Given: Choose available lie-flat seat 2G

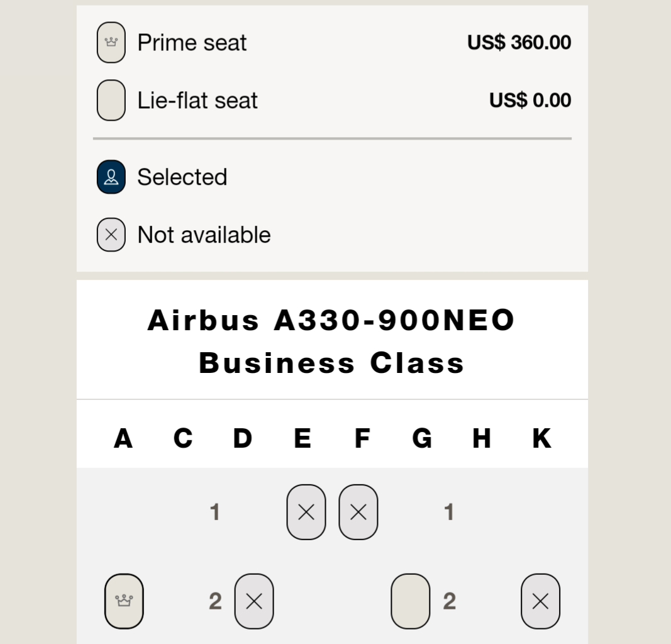Looking at the screenshot, I should point(411,601).
